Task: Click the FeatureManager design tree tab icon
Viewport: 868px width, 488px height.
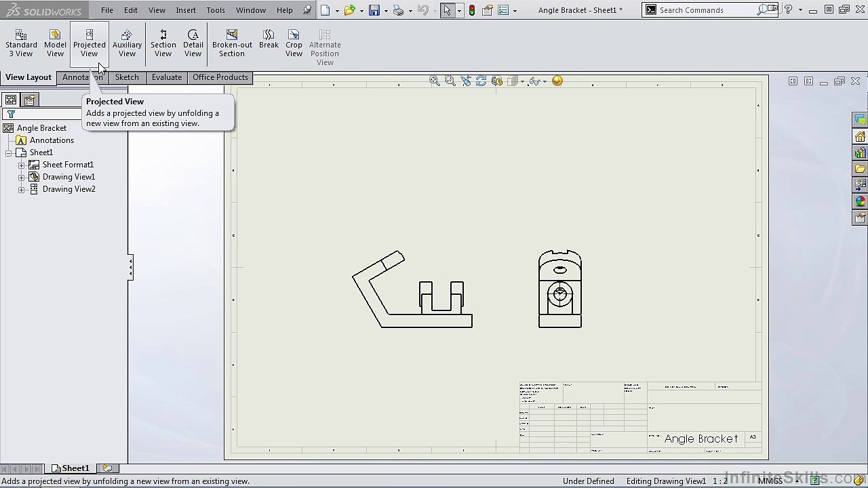Action: (x=11, y=100)
